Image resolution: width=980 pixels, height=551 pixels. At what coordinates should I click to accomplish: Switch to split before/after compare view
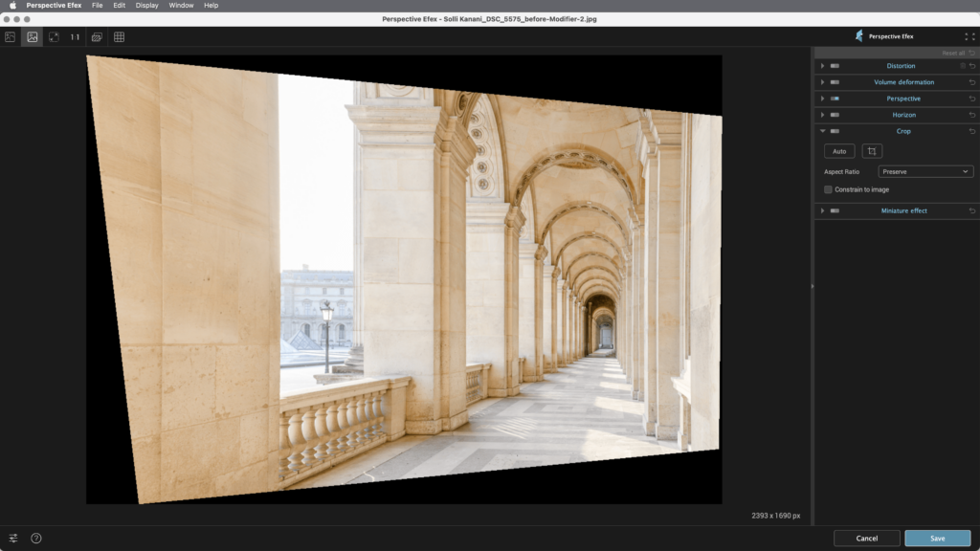[x=10, y=37]
